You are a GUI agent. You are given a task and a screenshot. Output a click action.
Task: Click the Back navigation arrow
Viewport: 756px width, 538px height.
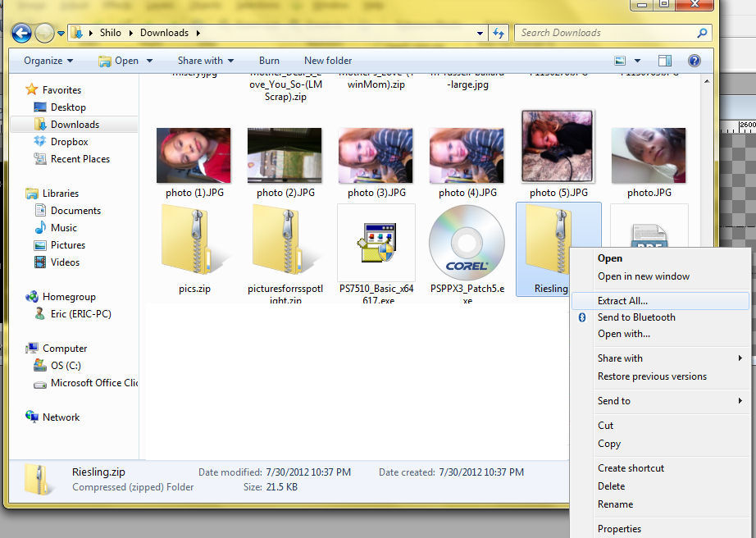point(21,34)
